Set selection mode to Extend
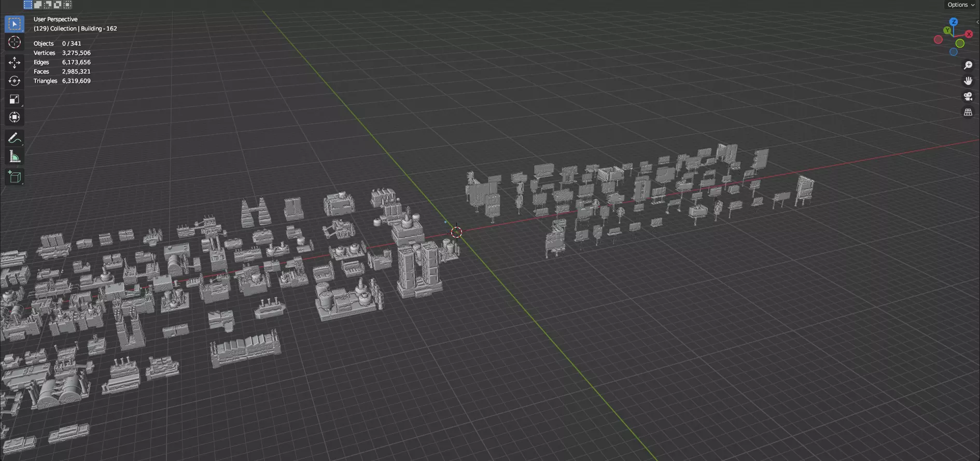 [38, 5]
